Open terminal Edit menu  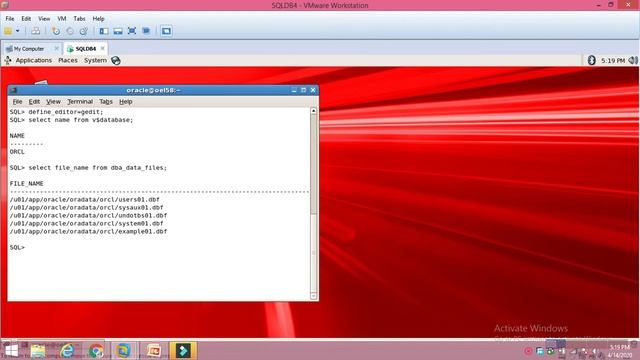click(34, 102)
